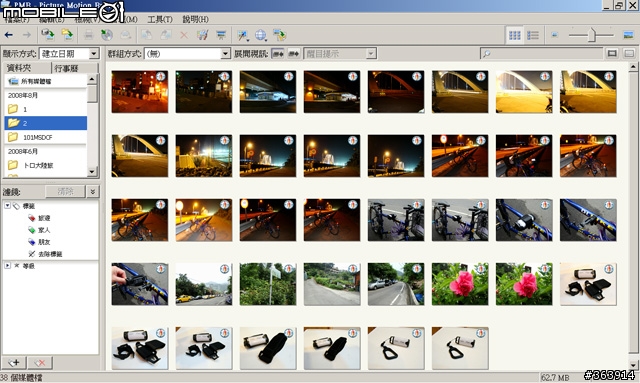Image resolution: width=640 pixels, height=383 pixels.
Task: Select the red bridge night thumbnail
Action: coord(396,92)
